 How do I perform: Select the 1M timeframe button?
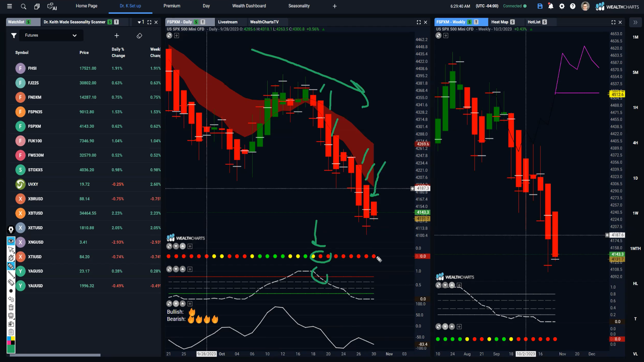635,37
